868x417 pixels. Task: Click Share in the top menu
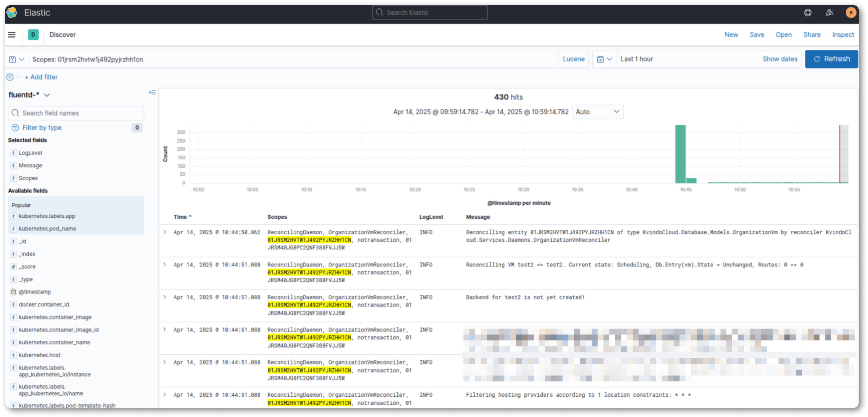(812, 35)
